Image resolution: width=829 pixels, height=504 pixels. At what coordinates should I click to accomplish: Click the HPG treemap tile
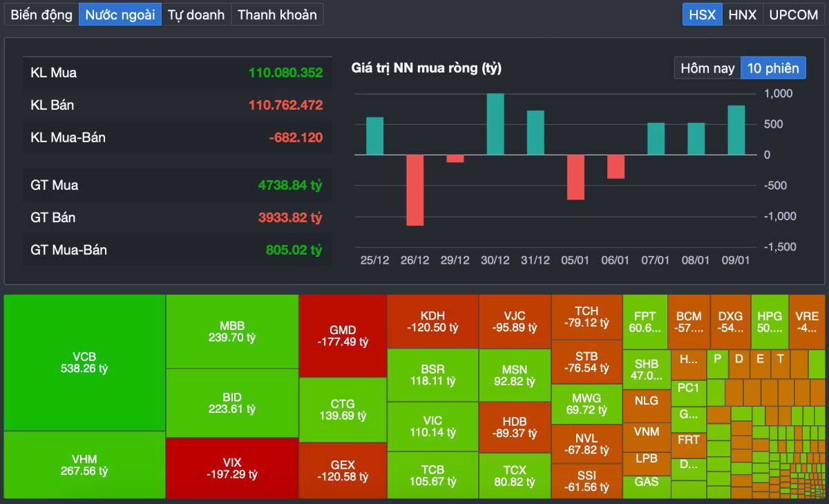[x=770, y=322]
